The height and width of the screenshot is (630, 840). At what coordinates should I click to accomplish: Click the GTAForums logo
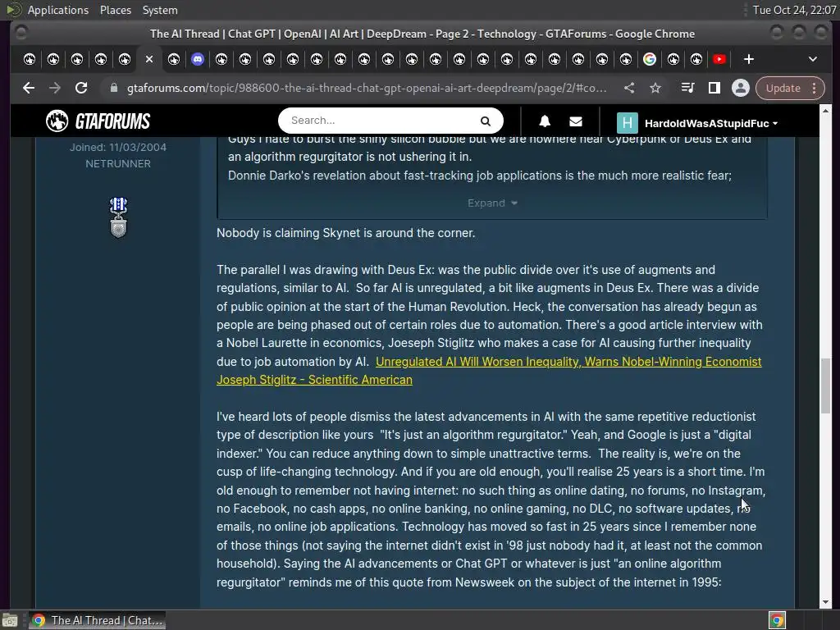(x=98, y=121)
